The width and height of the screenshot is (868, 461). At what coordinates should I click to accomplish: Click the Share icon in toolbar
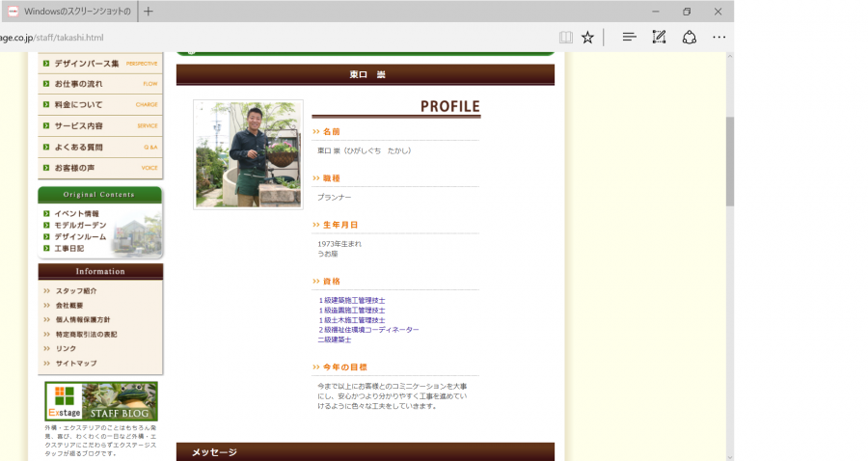tap(689, 38)
